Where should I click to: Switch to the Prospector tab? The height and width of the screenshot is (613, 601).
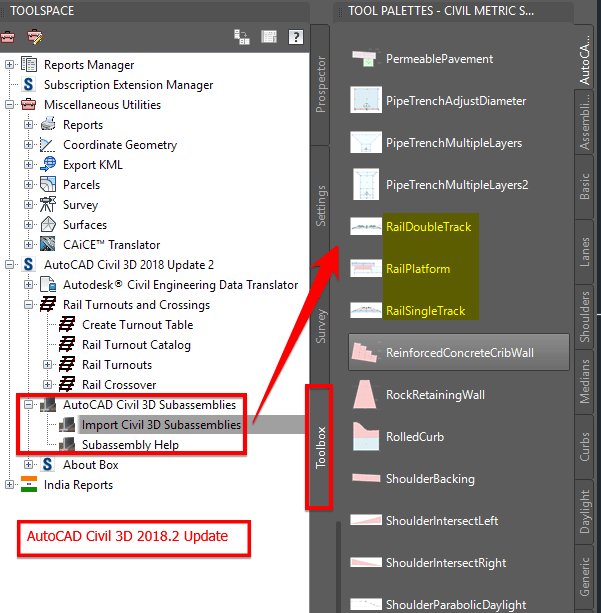(x=320, y=84)
